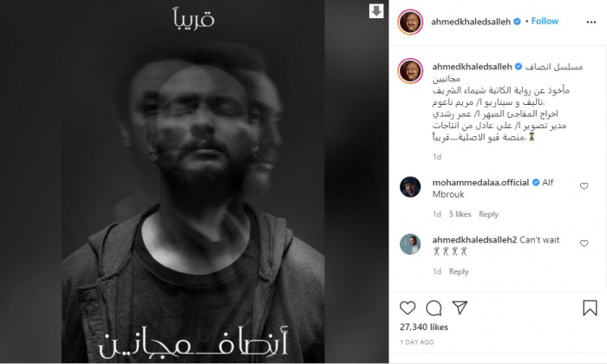View 5 likes on Alf Mbrouk comment
The height and width of the screenshot is (364, 607).
pos(460,214)
